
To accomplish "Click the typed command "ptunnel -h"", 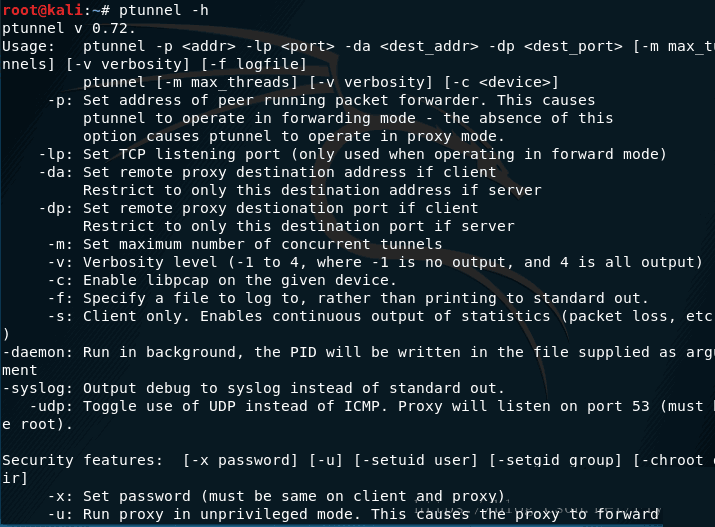I will pos(164,10).
